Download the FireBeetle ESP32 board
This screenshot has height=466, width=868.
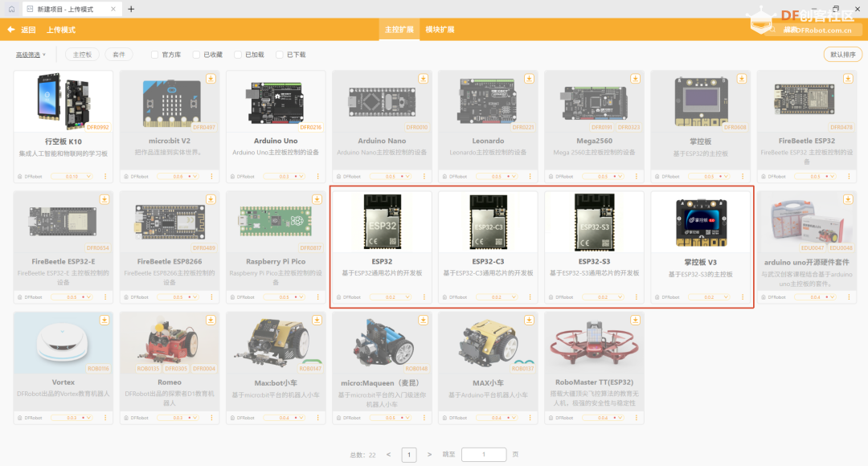pos(848,79)
